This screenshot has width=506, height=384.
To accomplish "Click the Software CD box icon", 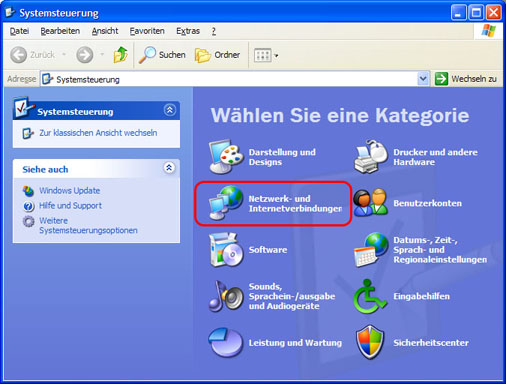I will tap(226, 250).
